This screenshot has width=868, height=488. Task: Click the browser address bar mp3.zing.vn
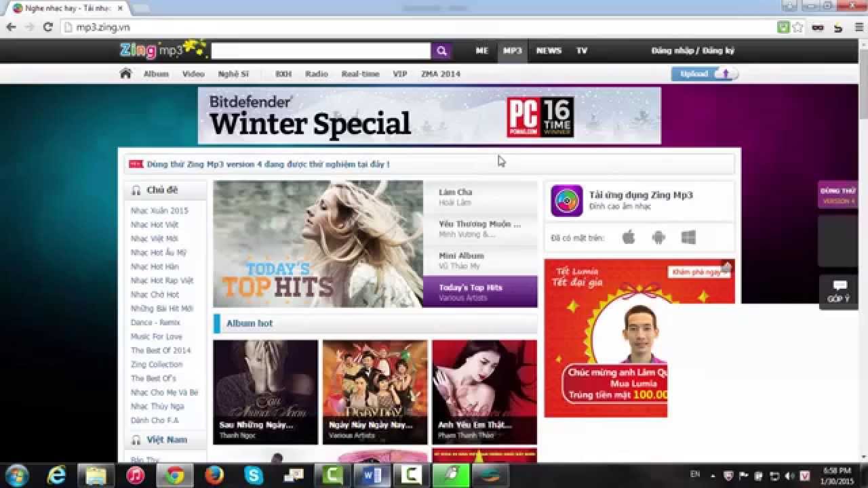click(417, 27)
